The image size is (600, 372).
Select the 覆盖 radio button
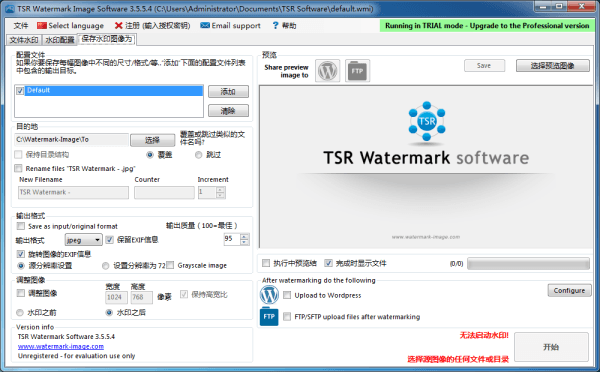click(x=150, y=155)
